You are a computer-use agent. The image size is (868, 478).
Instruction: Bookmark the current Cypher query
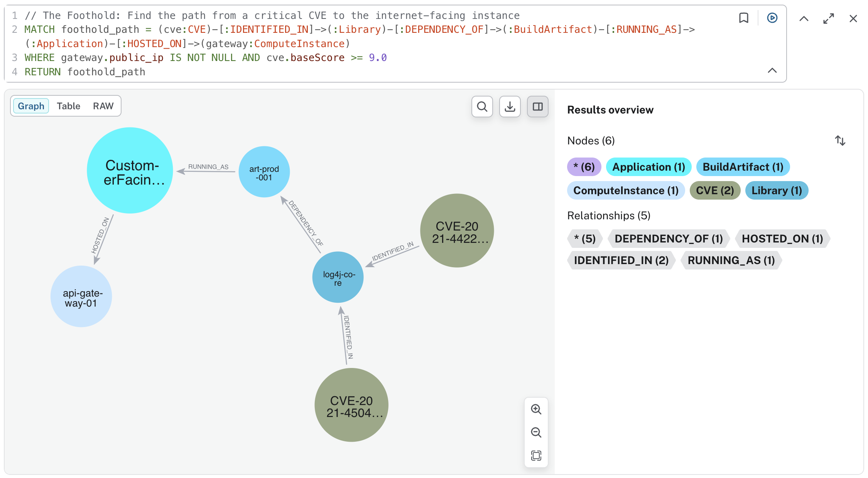(x=744, y=18)
